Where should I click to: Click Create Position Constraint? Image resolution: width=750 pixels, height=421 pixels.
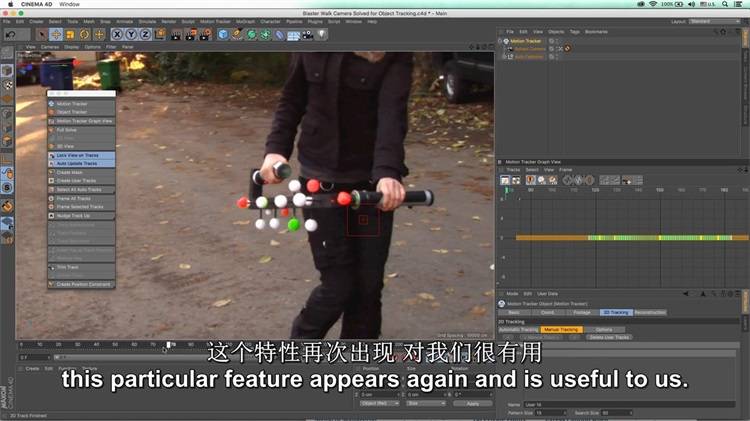point(81,284)
